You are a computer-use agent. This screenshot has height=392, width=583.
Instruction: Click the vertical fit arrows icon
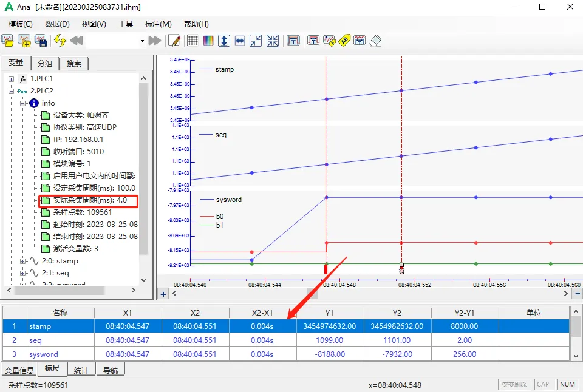point(224,41)
